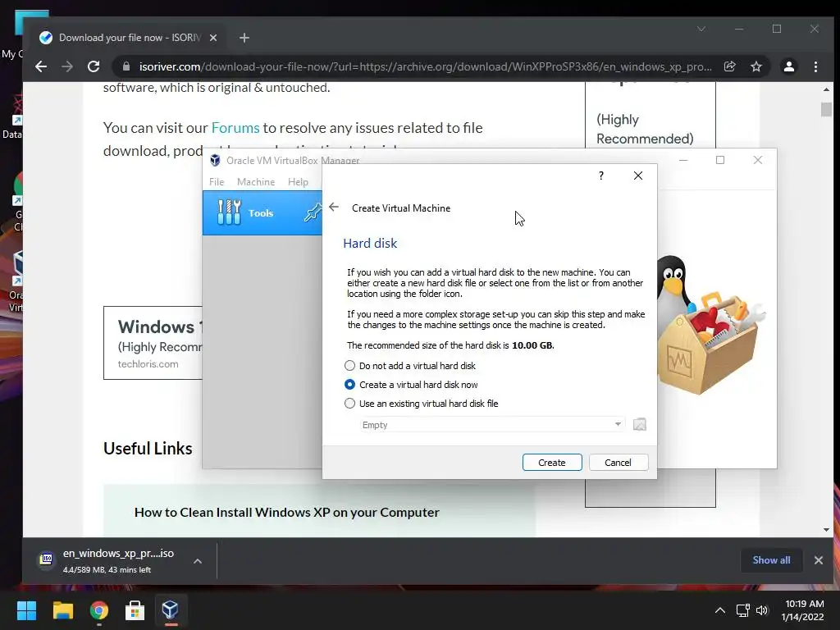Click Show all downloads
840x630 pixels.
(x=771, y=559)
